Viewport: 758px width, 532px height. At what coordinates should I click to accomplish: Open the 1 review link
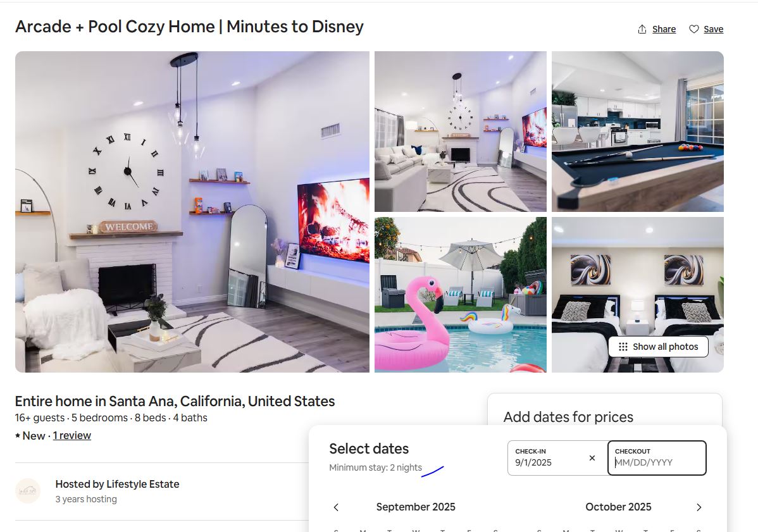[x=72, y=435]
